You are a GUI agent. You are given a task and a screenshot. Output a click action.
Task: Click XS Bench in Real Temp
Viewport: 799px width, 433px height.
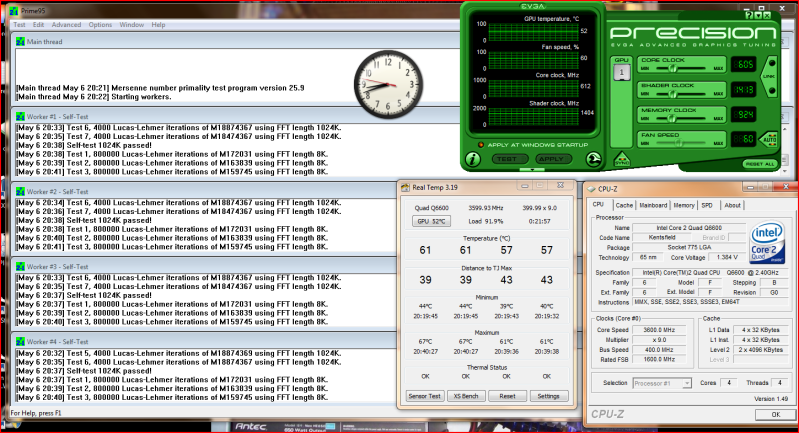coord(466,396)
